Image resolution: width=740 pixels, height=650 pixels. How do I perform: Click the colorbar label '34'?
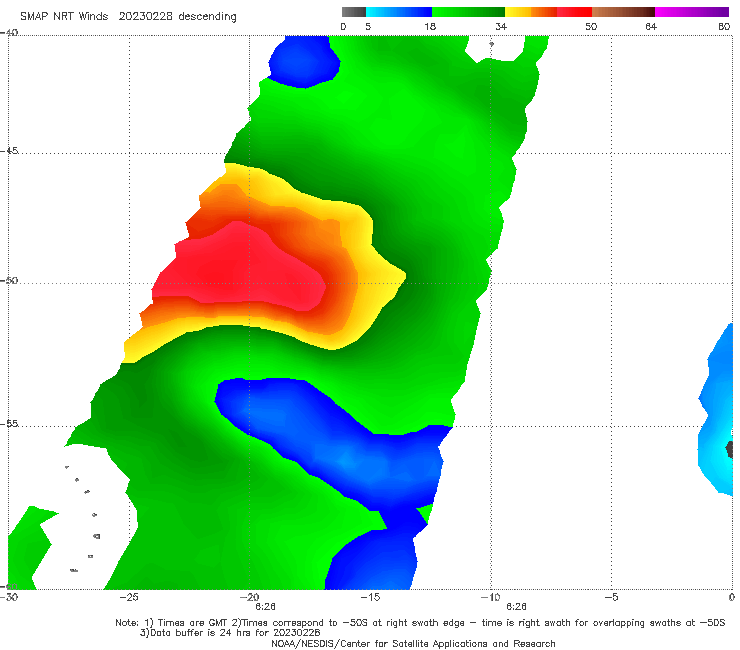[x=501, y=26]
